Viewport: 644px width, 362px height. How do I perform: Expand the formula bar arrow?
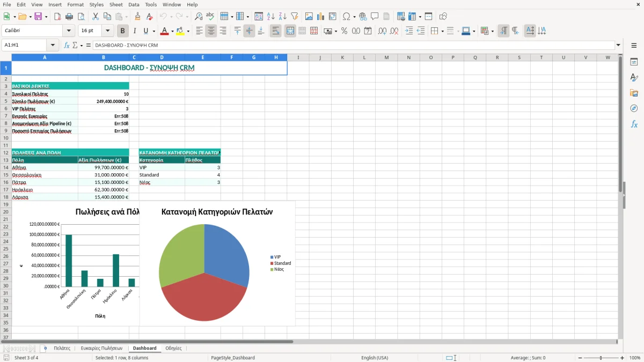click(618, 45)
